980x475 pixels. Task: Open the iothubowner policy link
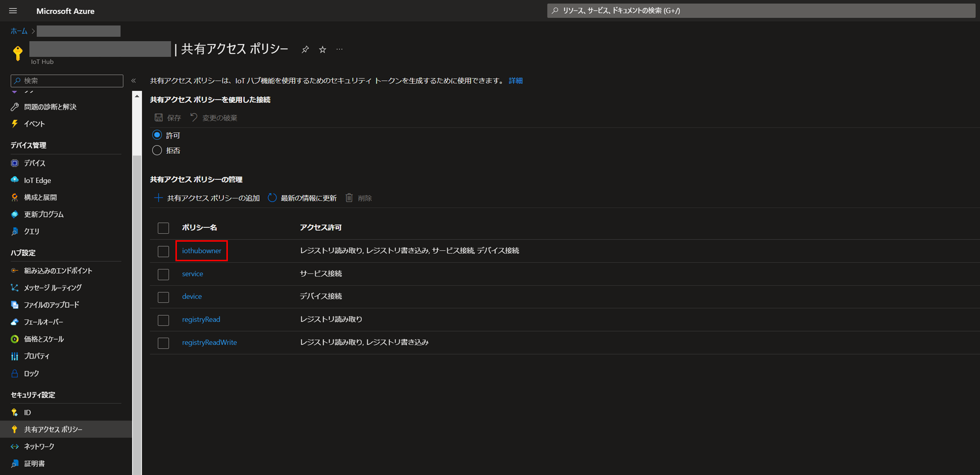click(201, 250)
